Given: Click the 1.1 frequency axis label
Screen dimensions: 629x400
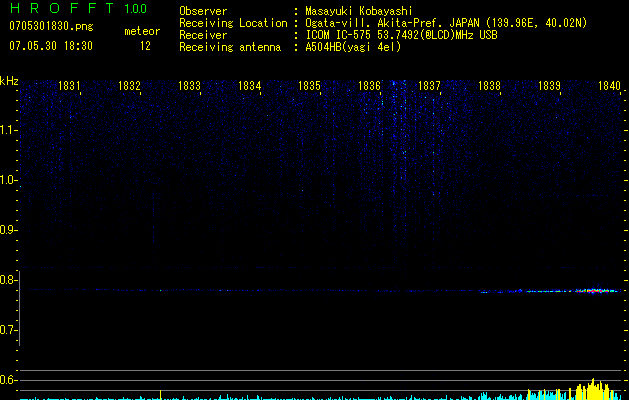Looking at the screenshot, I should point(8,130).
